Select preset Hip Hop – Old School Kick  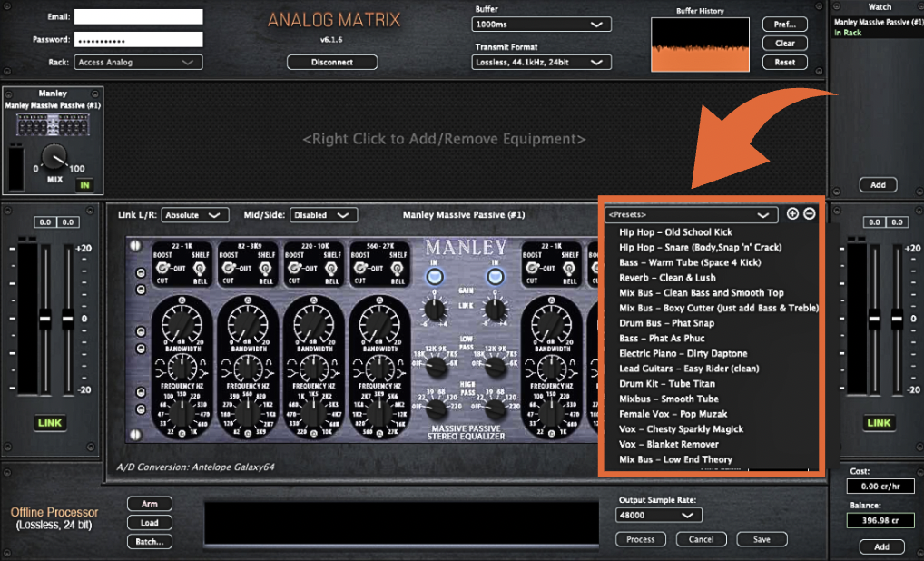(x=675, y=232)
